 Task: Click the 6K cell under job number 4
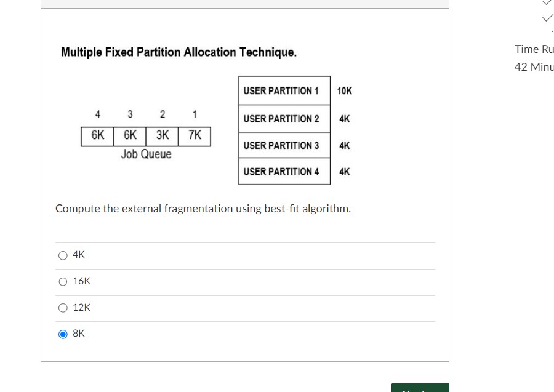pos(97,137)
